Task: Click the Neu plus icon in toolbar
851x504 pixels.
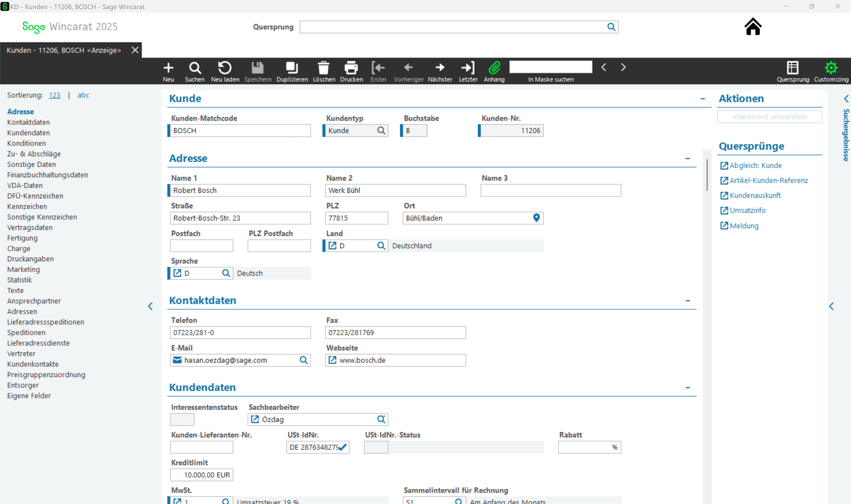Action: click(168, 68)
